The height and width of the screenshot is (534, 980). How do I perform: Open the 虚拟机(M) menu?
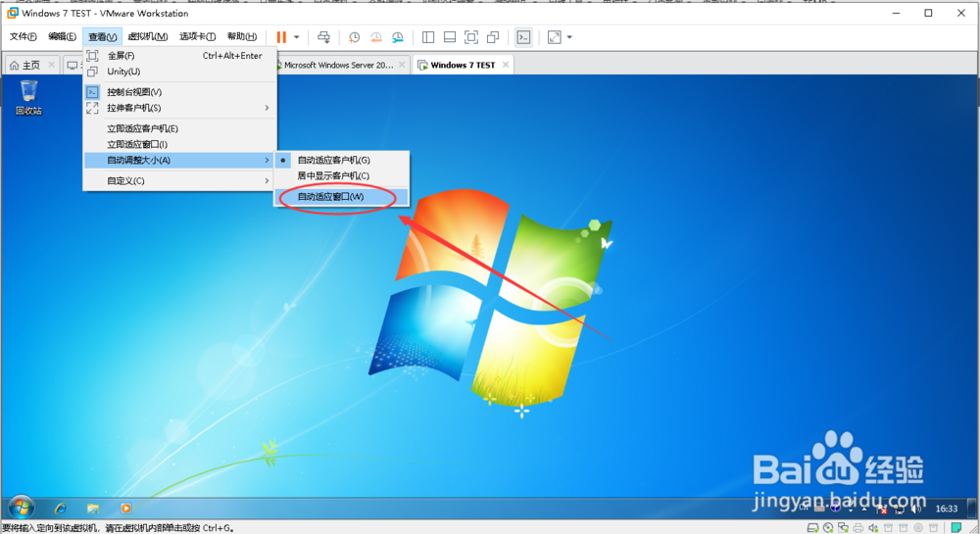tap(148, 37)
